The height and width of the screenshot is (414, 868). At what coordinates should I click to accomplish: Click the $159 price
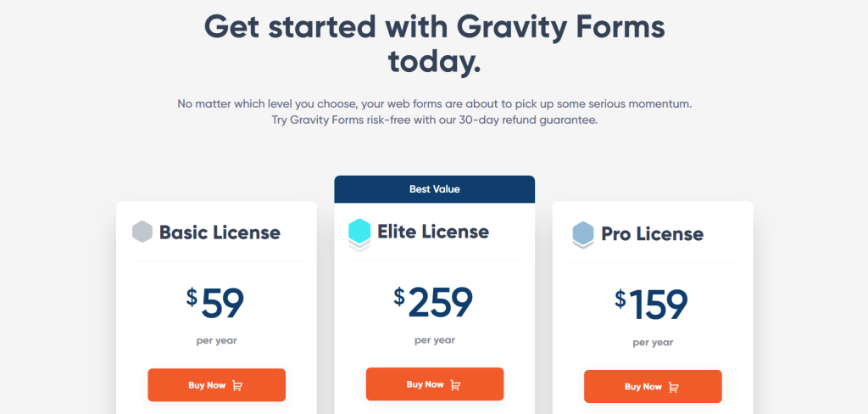click(x=652, y=305)
